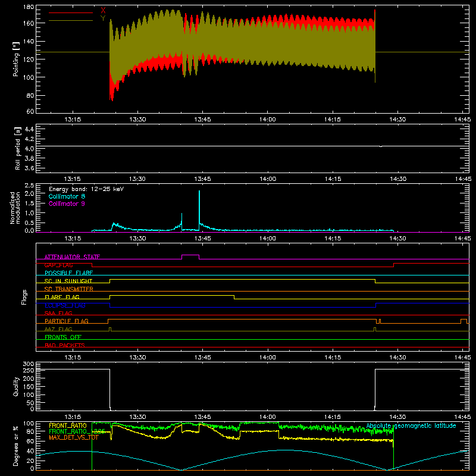Click the 14:30 label below Quality plot

click(x=397, y=417)
